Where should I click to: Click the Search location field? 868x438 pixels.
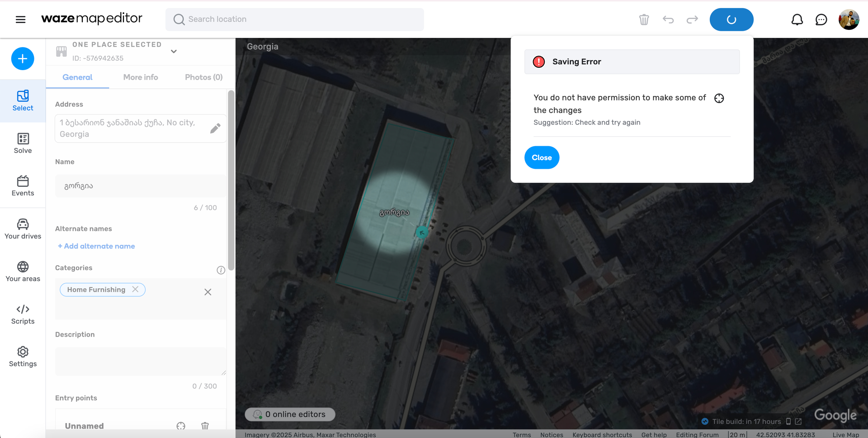(295, 19)
